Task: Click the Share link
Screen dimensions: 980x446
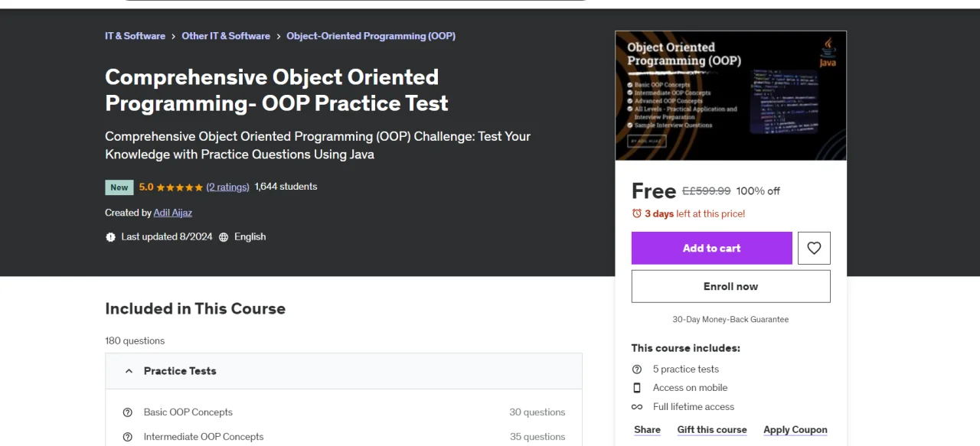Action: point(648,430)
